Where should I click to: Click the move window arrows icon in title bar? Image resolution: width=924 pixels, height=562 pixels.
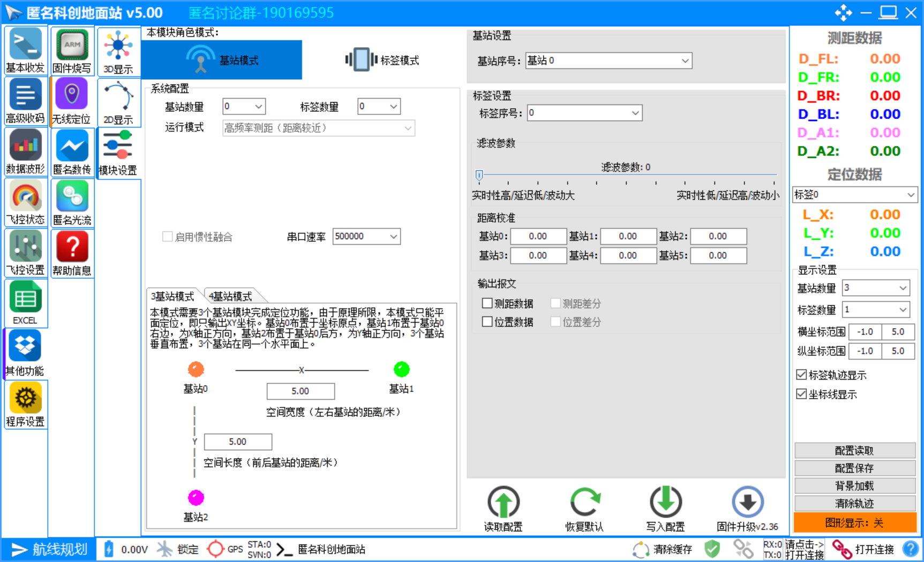click(843, 12)
